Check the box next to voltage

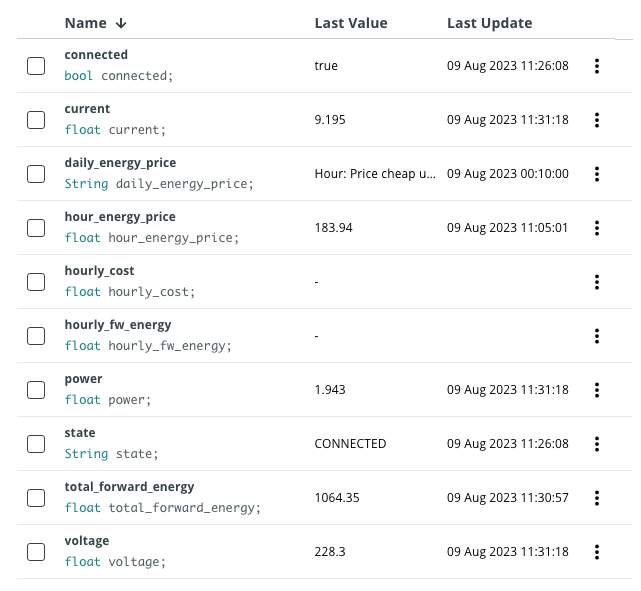(x=36, y=552)
